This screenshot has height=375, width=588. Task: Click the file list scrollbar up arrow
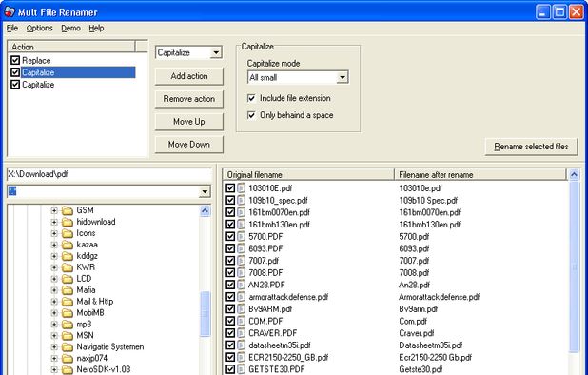(574, 174)
